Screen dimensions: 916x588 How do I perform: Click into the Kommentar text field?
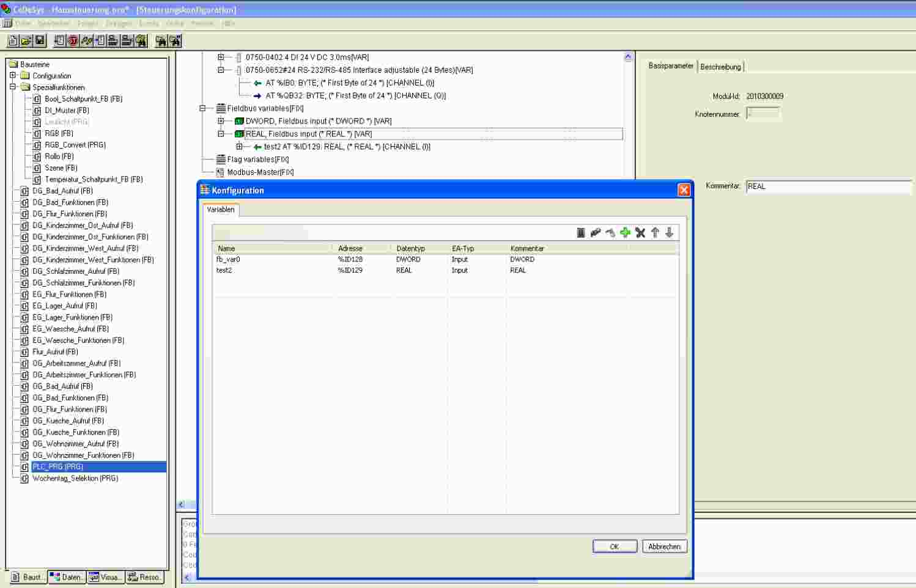tap(828, 186)
